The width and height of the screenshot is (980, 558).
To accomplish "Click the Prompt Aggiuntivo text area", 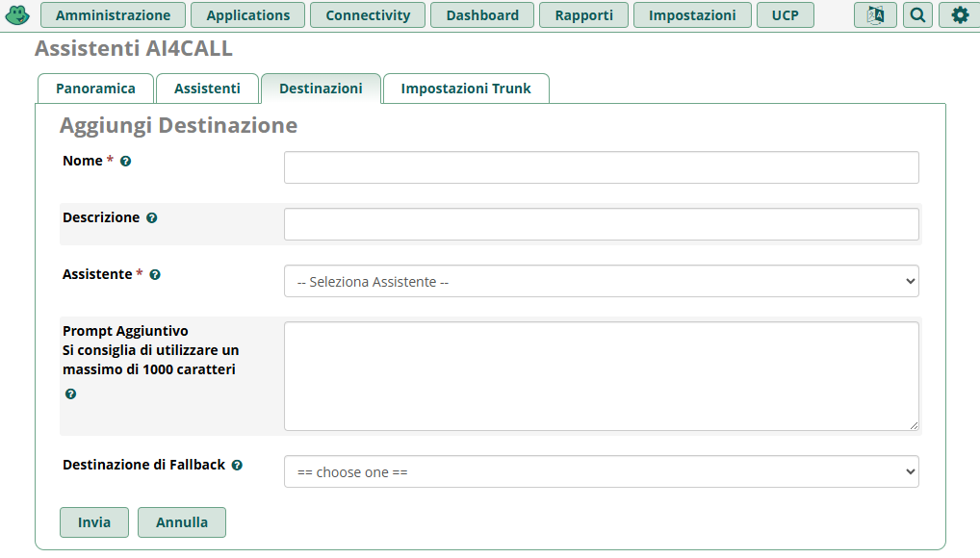I will point(601,375).
